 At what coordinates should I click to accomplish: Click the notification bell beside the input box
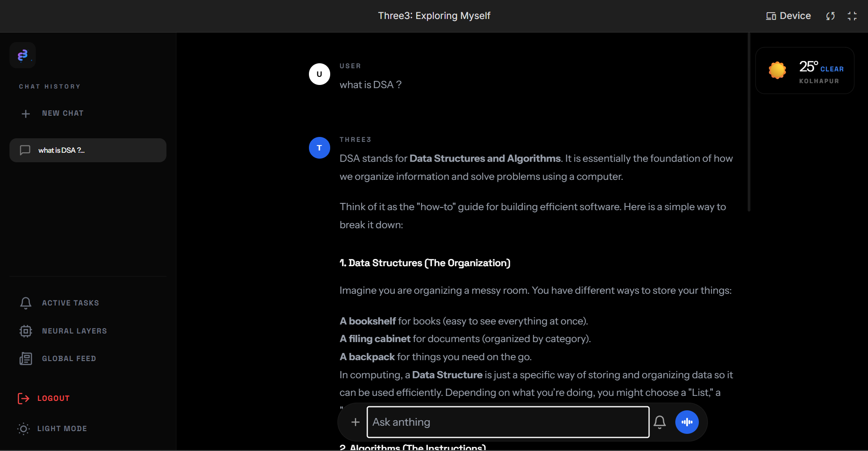(x=660, y=422)
